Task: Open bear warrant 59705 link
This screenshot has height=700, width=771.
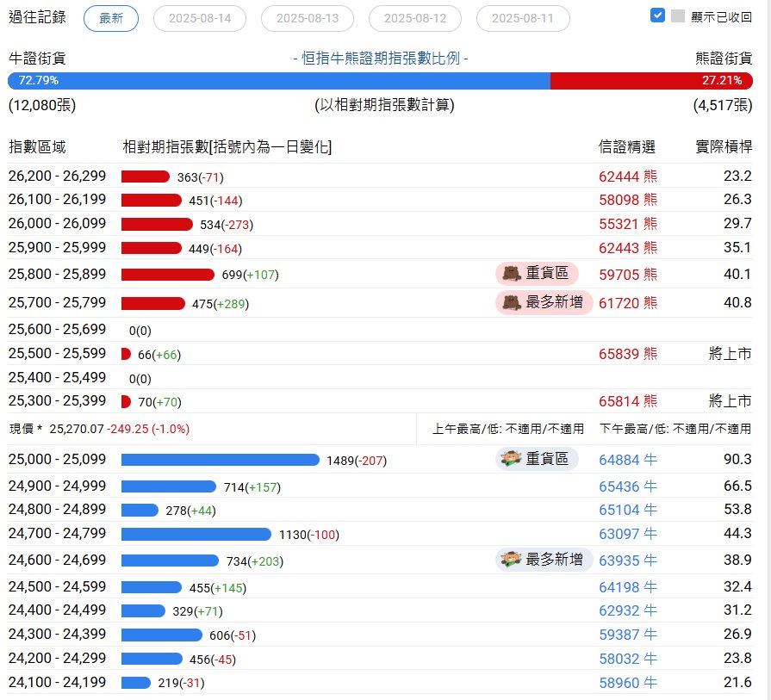Action: pos(628,275)
